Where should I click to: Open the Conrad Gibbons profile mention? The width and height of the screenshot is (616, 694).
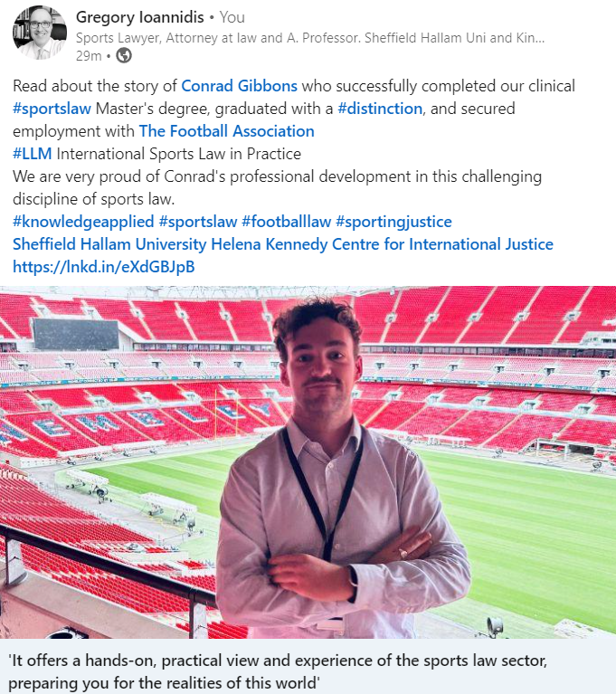238,86
